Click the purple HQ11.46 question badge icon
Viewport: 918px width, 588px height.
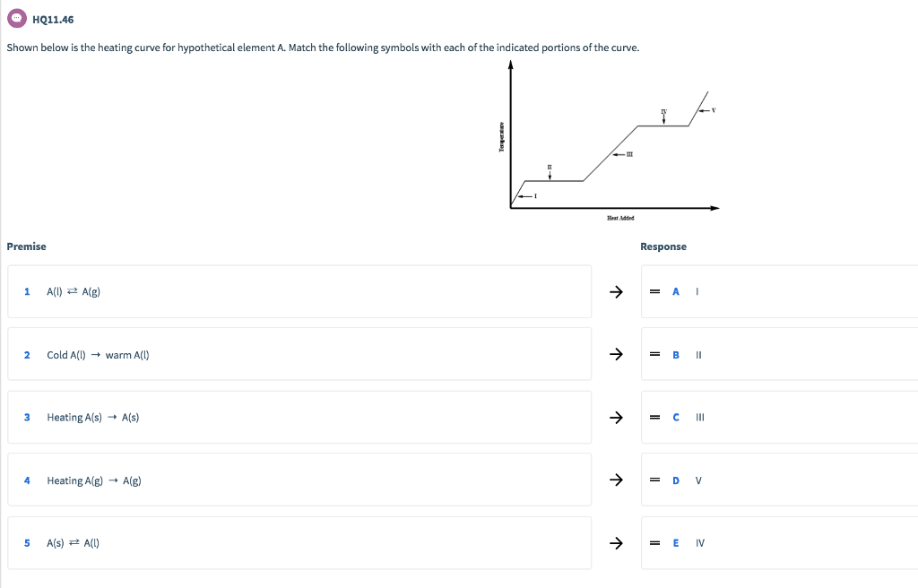tap(16, 19)
